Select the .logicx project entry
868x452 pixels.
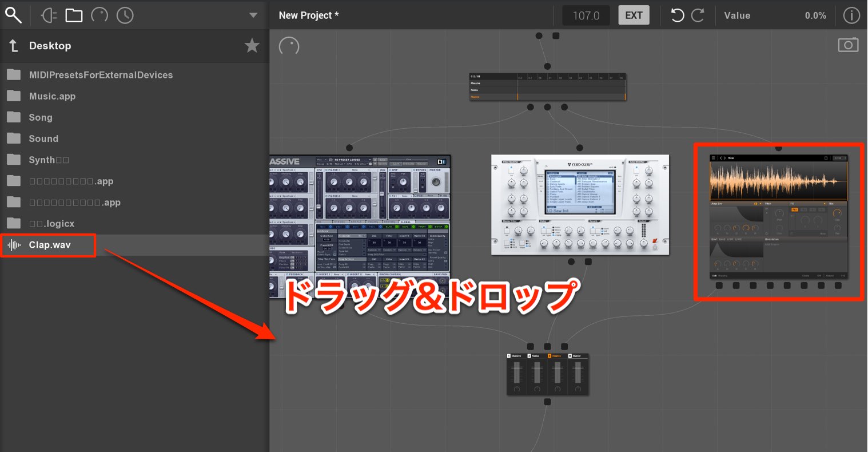click(134, 223)
